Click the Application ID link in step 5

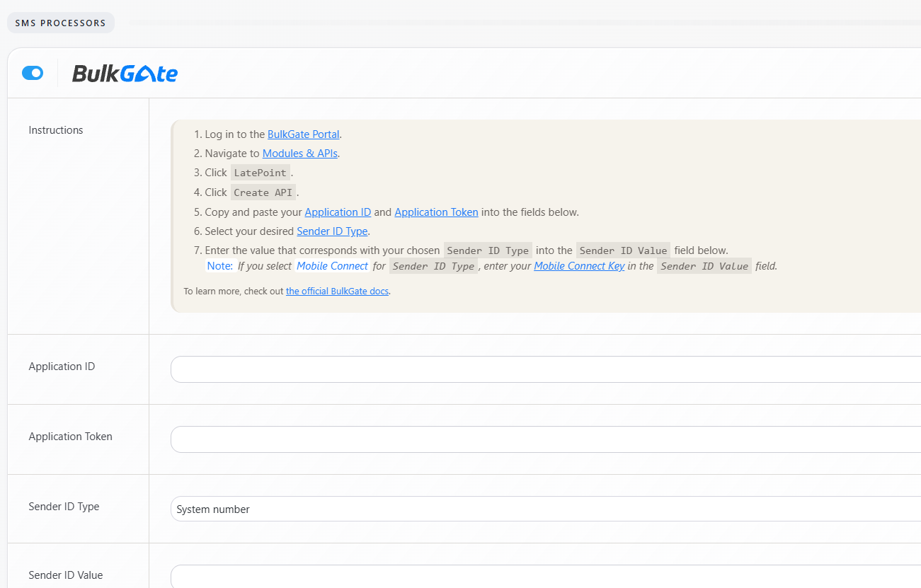tap(338, 212)
